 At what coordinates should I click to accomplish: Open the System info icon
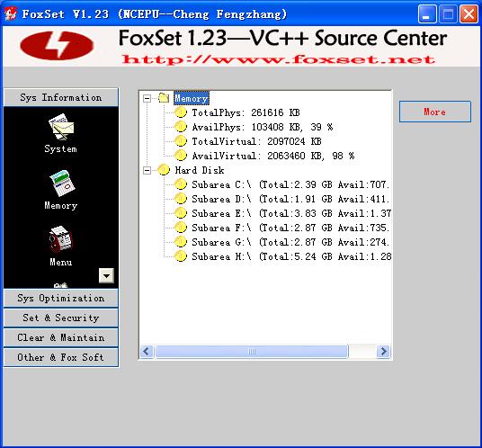(61, 127)
